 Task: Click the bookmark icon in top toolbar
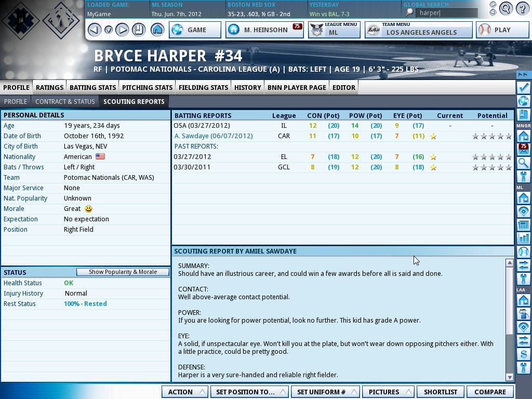pos(138,30)
